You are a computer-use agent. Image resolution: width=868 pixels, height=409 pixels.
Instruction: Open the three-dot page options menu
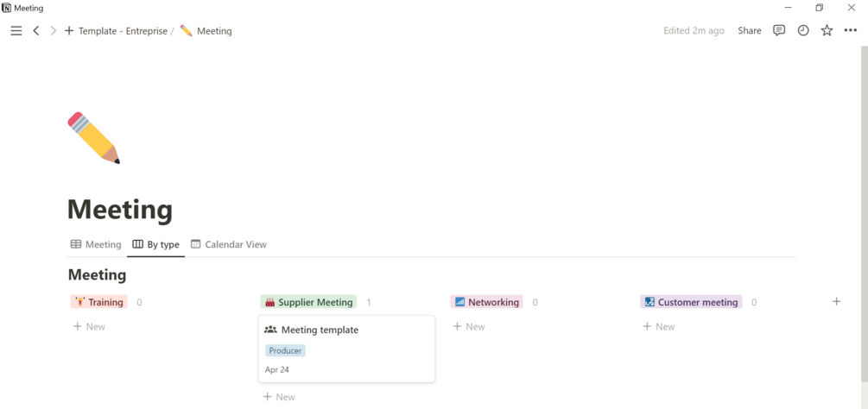(x=851, y=31)
